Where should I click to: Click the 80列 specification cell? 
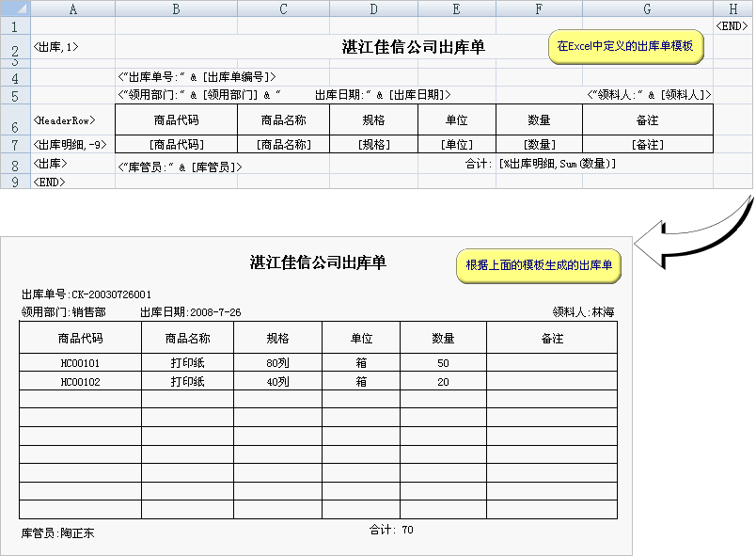point(277,362)
